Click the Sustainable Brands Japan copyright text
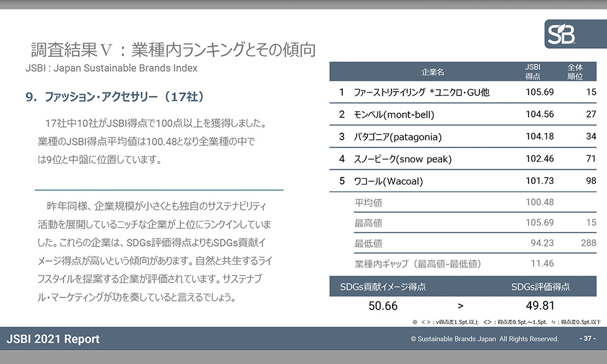Viewport: 607px width, 364px height. pyautogui.click(x=484, y=339)
